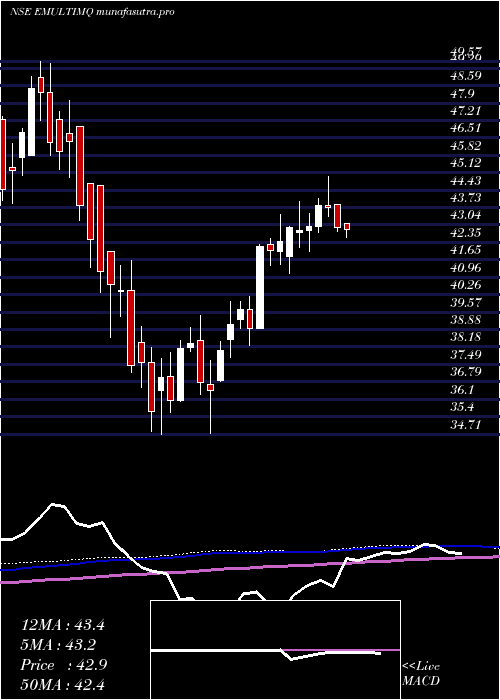Pick the 36.79 price label
The width and height of the screenshot is (500, 700).
click(465, 372)
